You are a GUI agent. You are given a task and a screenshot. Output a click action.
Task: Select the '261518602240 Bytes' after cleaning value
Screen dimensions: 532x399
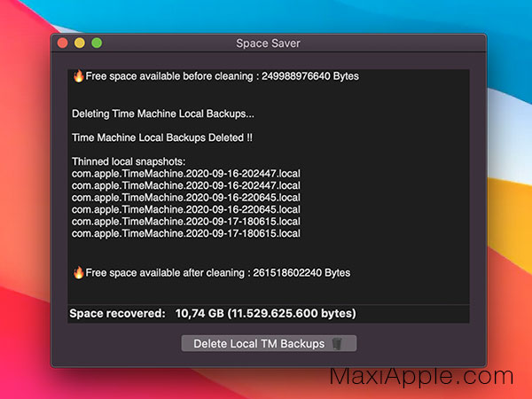(x=301, y=273)
